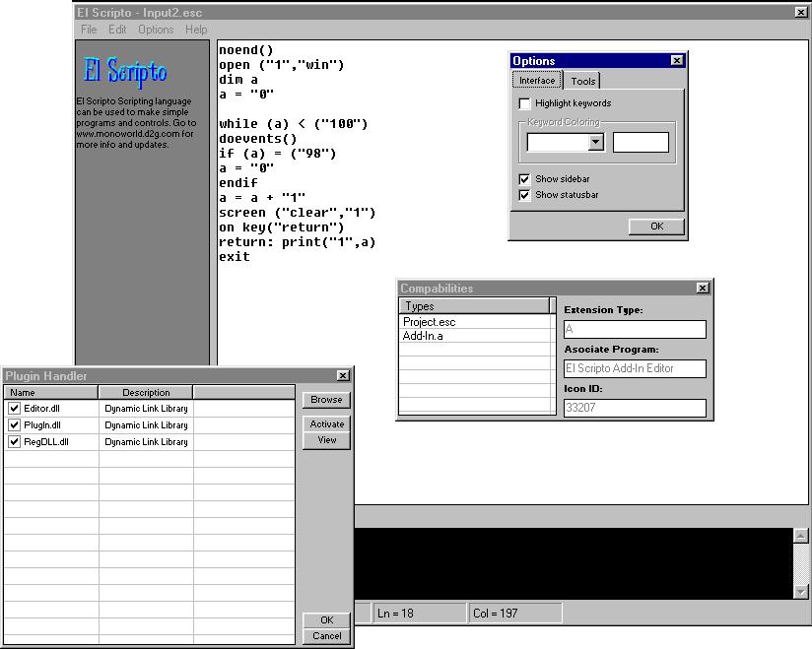Toggle the PlugIn.dll plugin checkbox

coord(15,425)
